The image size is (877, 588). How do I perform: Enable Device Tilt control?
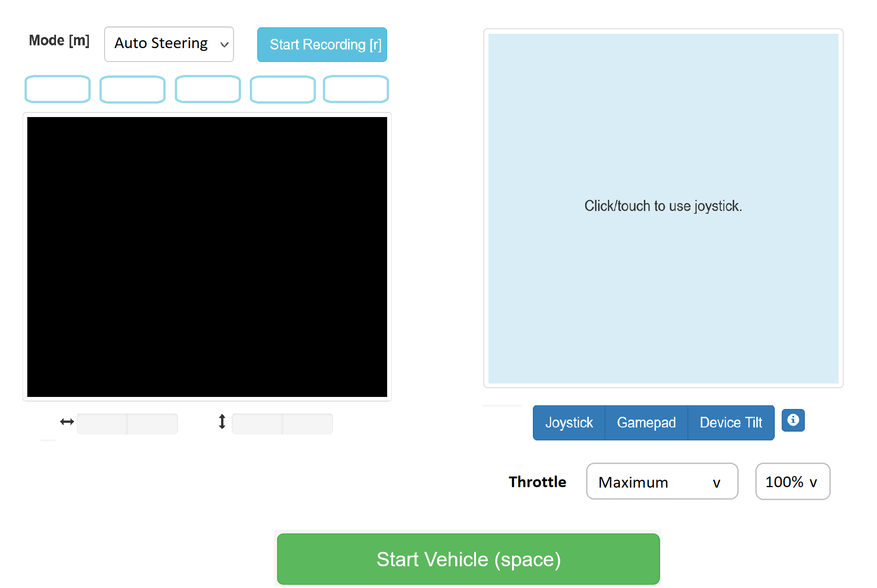point(731,422)
